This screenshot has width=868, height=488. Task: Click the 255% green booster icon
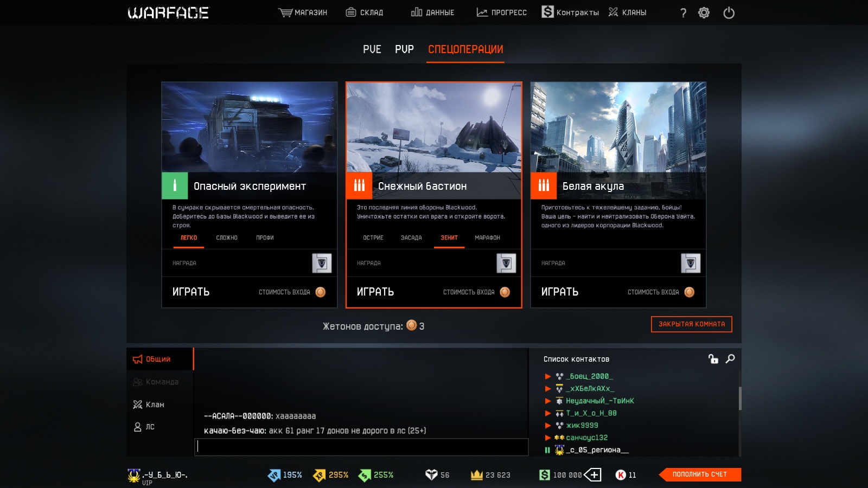(365, 475)
